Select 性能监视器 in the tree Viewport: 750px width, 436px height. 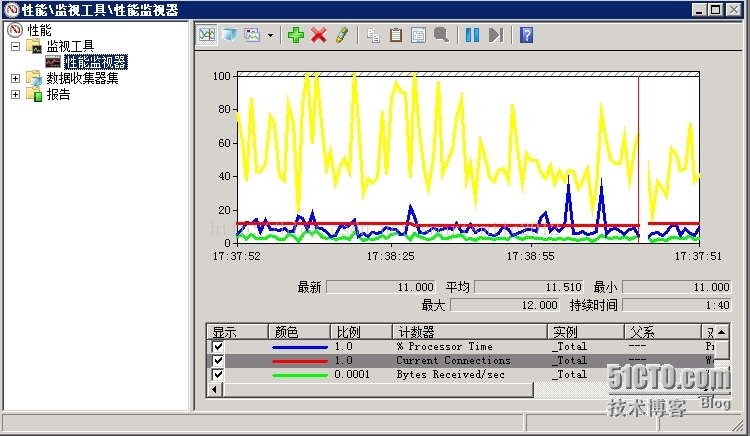(x=96, y=62)
